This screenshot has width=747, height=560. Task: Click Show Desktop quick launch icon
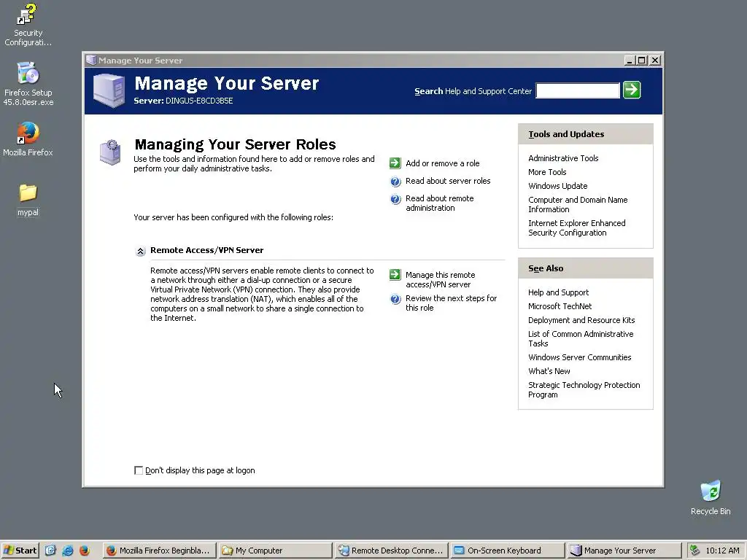tap(50, 551)
